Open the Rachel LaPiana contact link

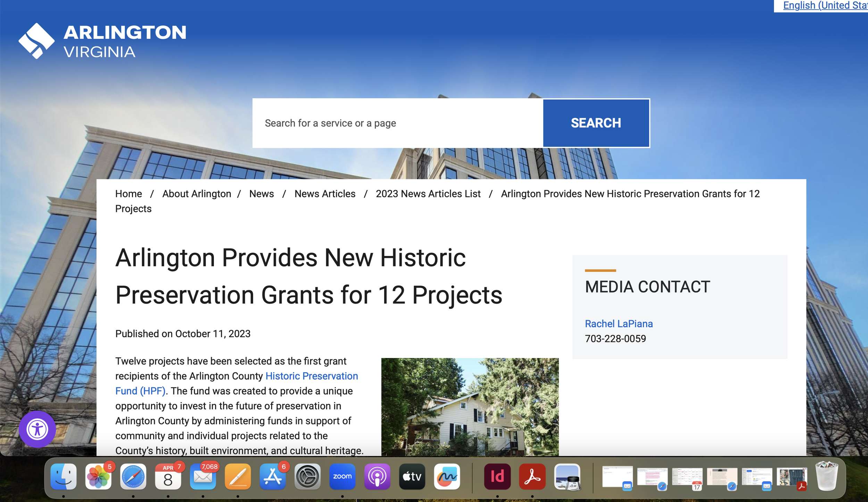point(619,324)
